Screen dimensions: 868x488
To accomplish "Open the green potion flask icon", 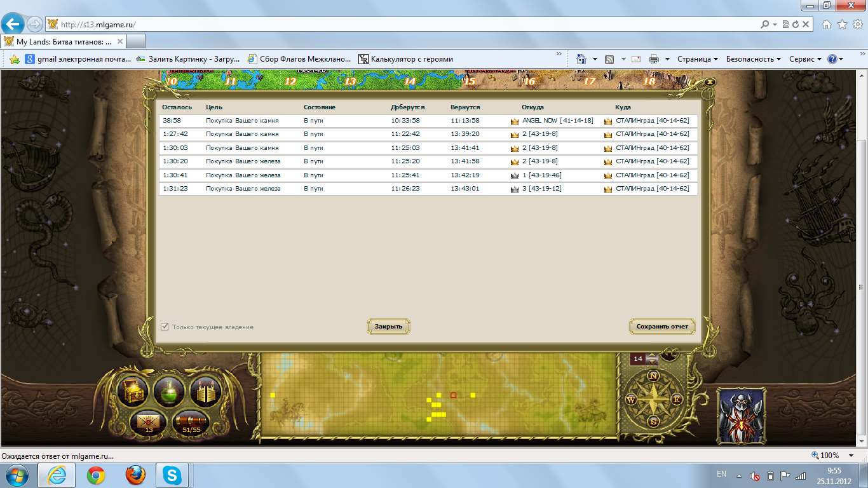I will (x=169, y=392).
